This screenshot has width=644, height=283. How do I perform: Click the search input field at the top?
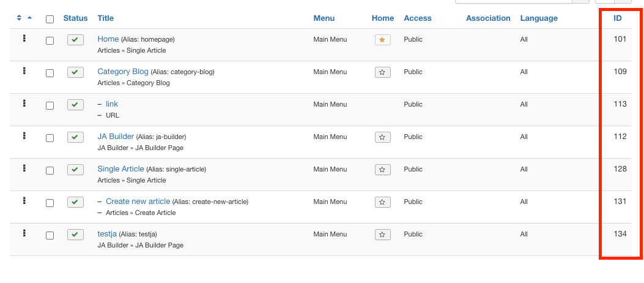513,1
